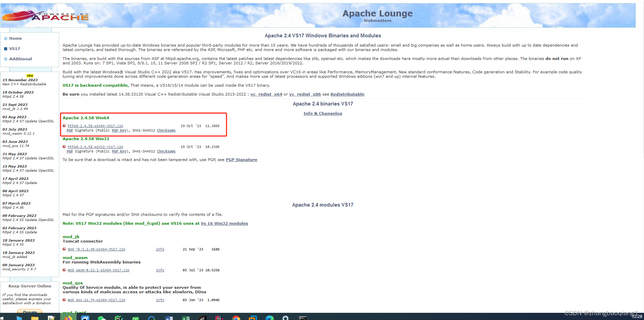This screenshot has width=644, height=320.
Task: Open the Info & Changelog link
Action: coord(323,113)
